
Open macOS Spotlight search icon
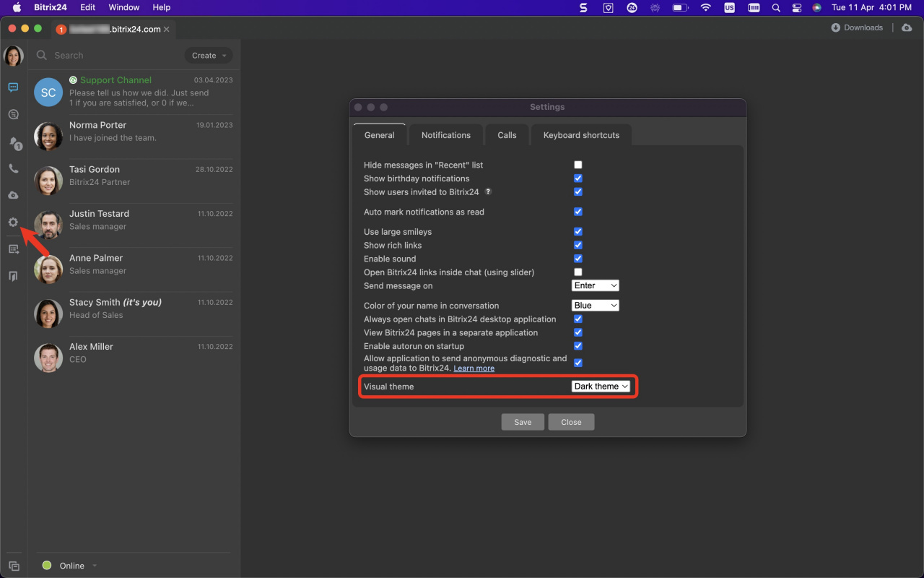776,7
